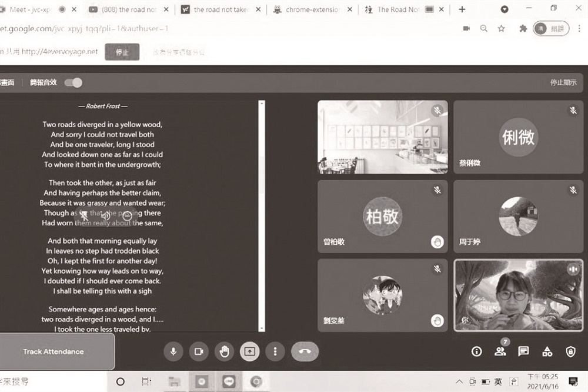Click the speaker overlay icon on the presentation
The width and height of the screenshot is (588, 392).
106,215
